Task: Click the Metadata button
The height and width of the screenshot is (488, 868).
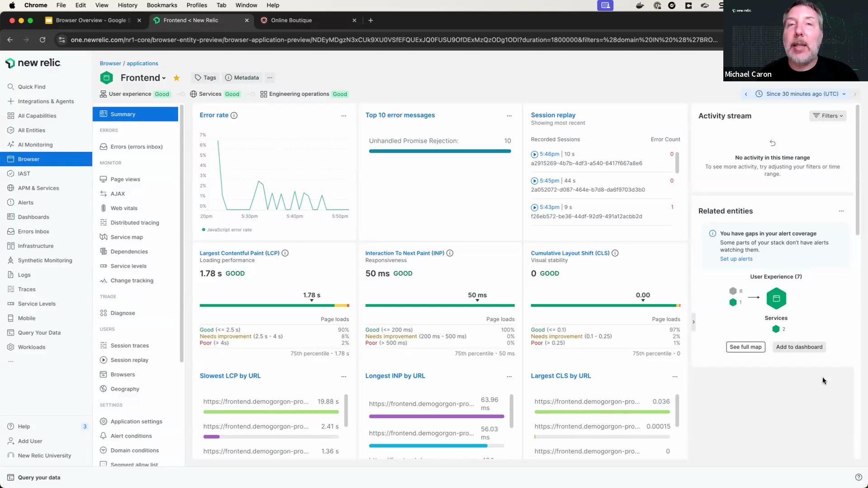Action: [x=242, y=78]
